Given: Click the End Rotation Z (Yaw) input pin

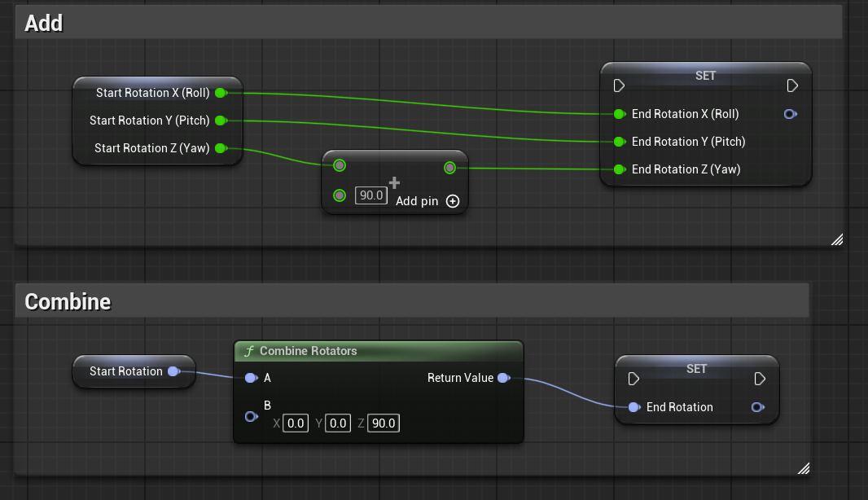Looking at the screenshot, I should coord(620,169).
